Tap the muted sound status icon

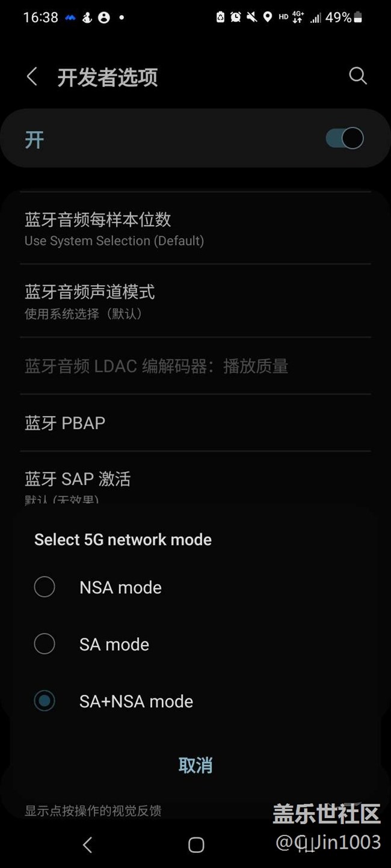click(251, 17)
